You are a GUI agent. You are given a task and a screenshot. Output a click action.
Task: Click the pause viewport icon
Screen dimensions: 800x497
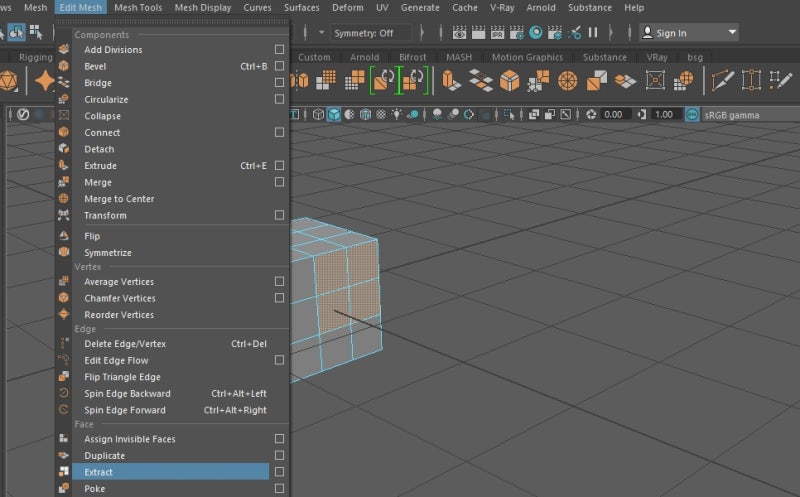pyautogui.click(x=593, y=33)
